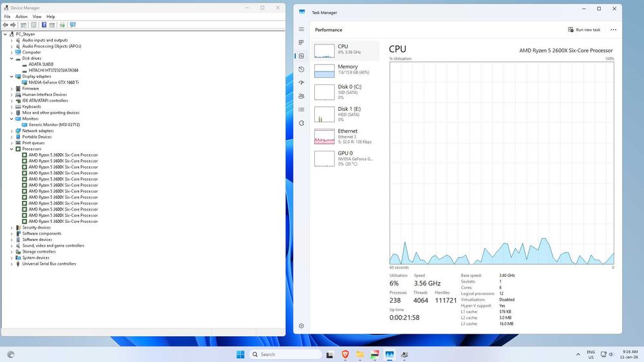Show hidden tray icons chevron

tap(578, 354)
